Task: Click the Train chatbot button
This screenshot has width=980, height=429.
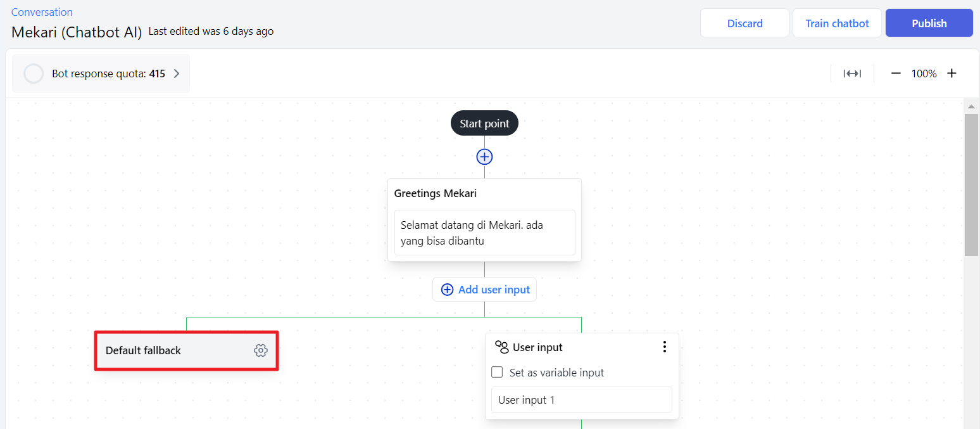Action: click(837, 23)
